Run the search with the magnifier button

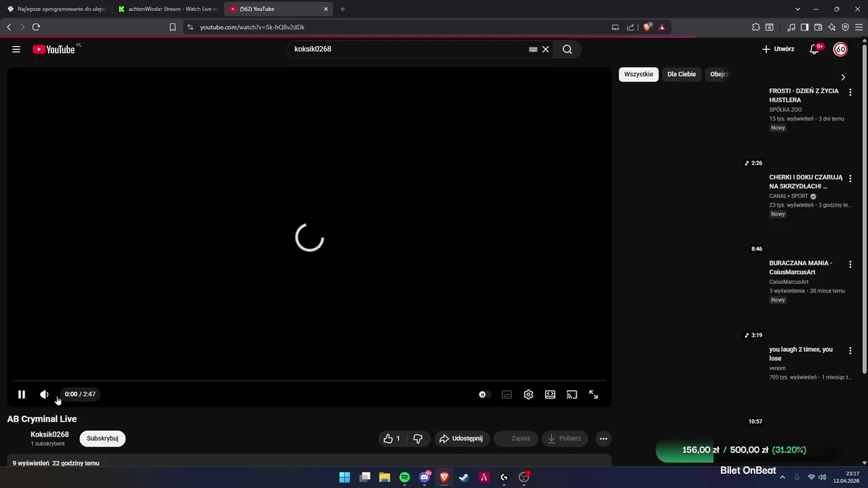pos(568,49)
